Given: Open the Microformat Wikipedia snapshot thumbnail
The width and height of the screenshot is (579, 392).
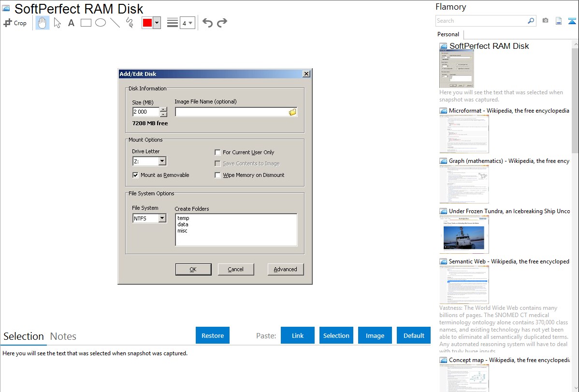Looking at the screenshot, I should coord(464,134).
